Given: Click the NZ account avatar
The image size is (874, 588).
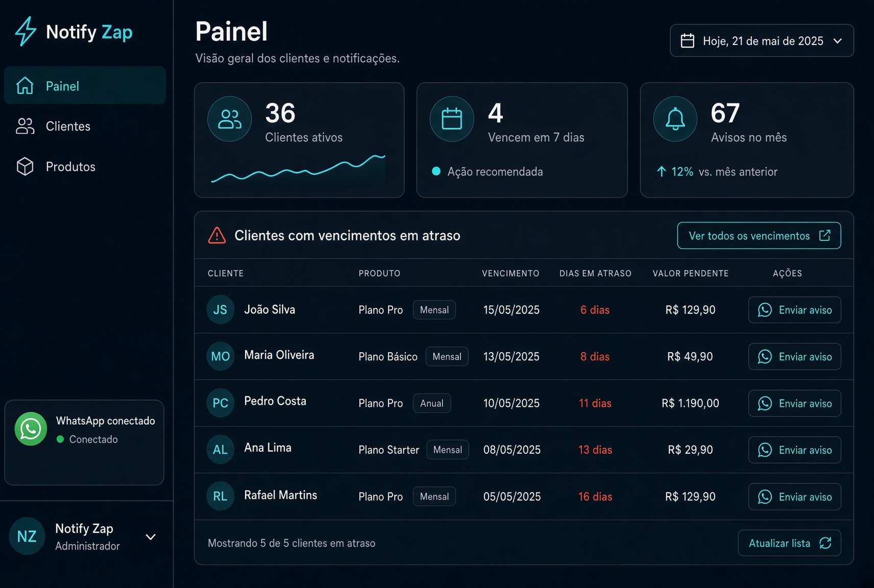Looking at the screenshot, I should pyautogui.click(x=27, y=536).
